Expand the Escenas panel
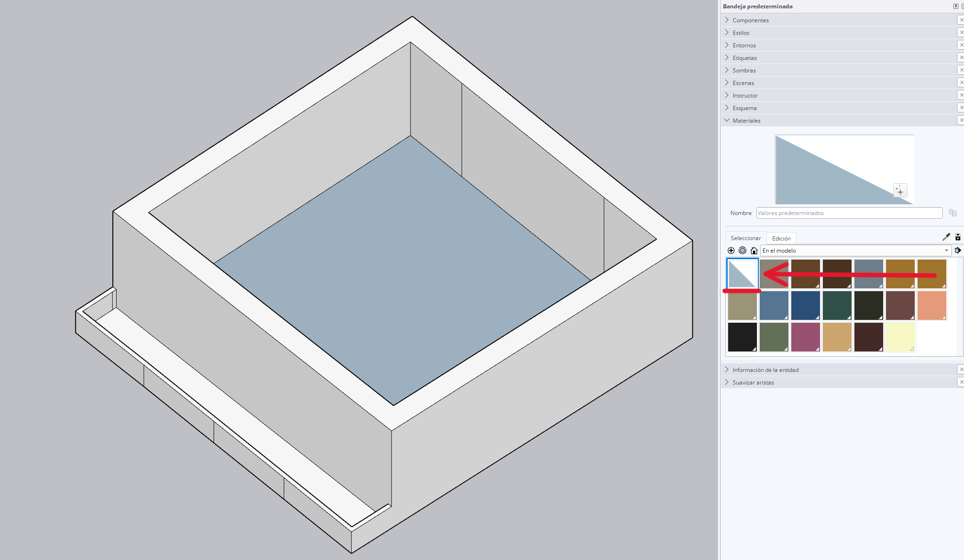This screenshot has height=560, width=964. coord(727,83)
